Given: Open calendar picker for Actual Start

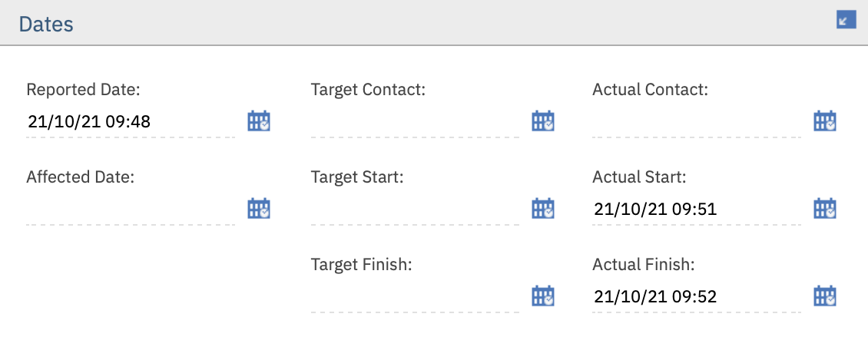Looking at the screenshot, I should (825, 209).
